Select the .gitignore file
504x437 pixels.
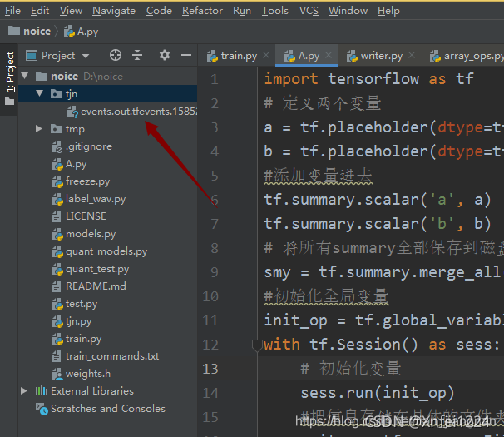click(x=82, y=146)
